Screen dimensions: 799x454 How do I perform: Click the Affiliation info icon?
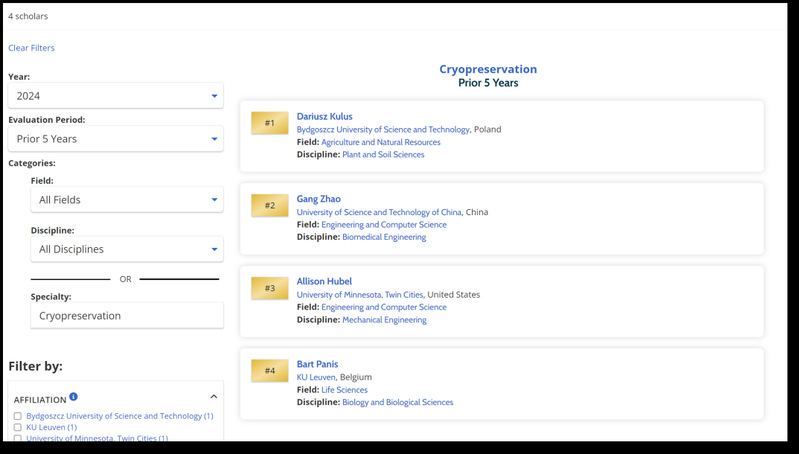coord(73,396)
